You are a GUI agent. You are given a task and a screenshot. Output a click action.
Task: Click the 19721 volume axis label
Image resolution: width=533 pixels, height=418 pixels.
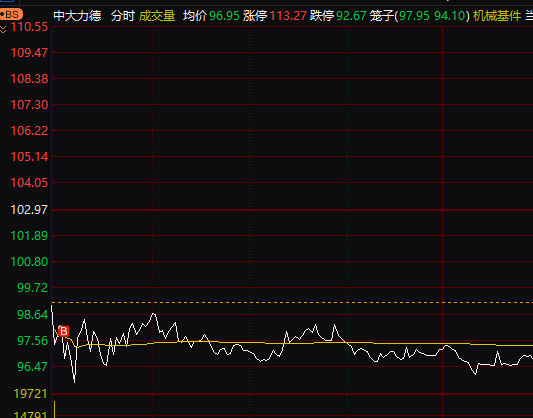tap(31, 394)
